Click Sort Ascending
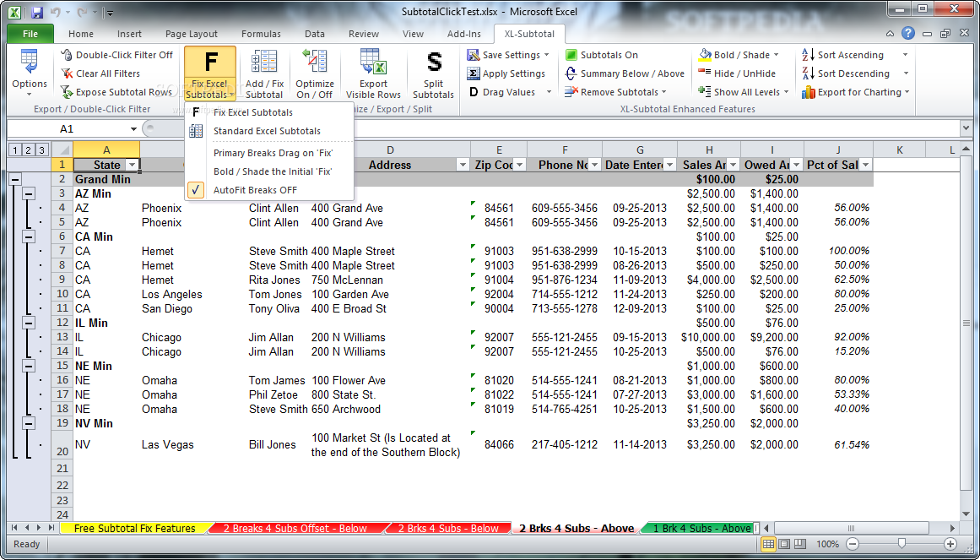This screenshot has width=980, height=560. pyautogui.click(x=842, y=55)
